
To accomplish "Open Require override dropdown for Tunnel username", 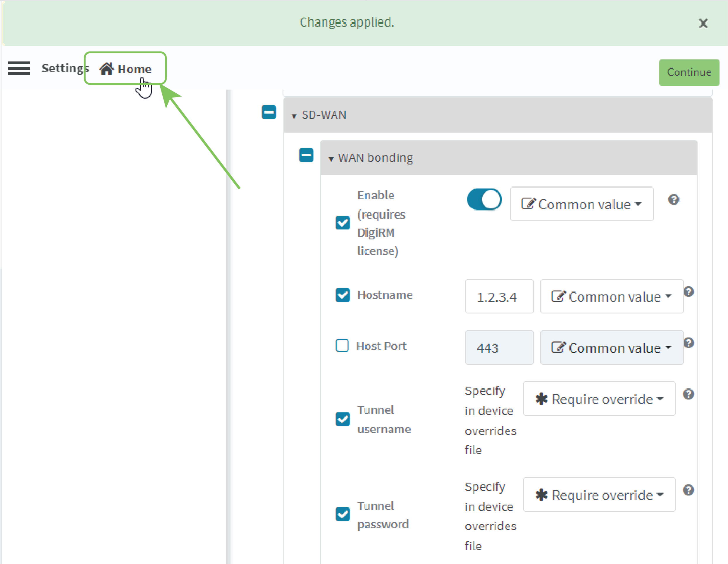I will pyautogui.click(x=599, y=399).
